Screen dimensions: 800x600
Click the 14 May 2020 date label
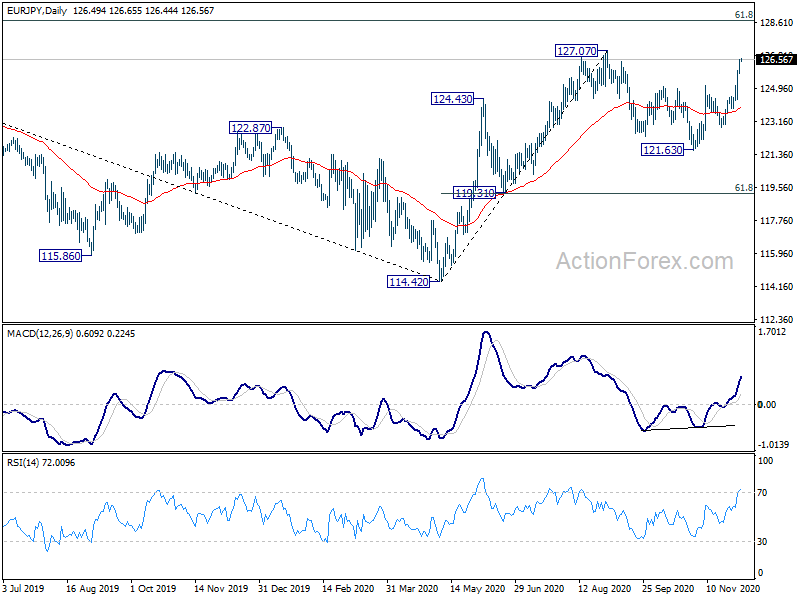pos(478,588)
